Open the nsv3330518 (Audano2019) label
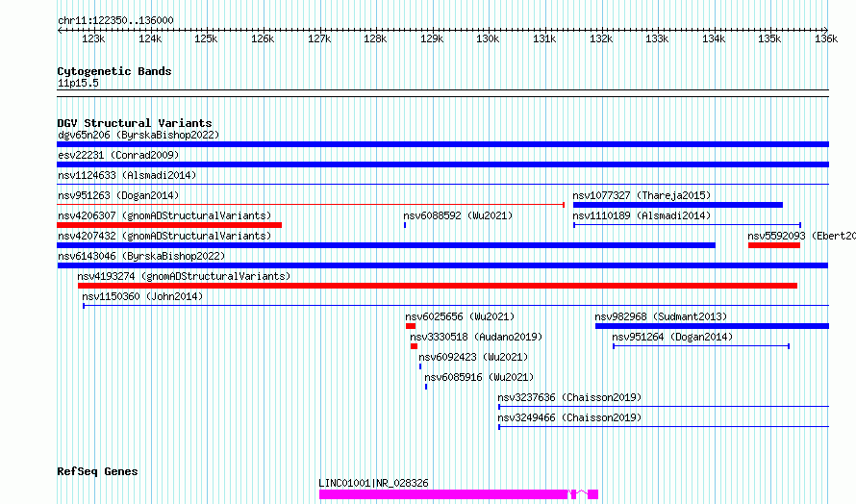This screenshot has width=856, height=504. point(477,337)
